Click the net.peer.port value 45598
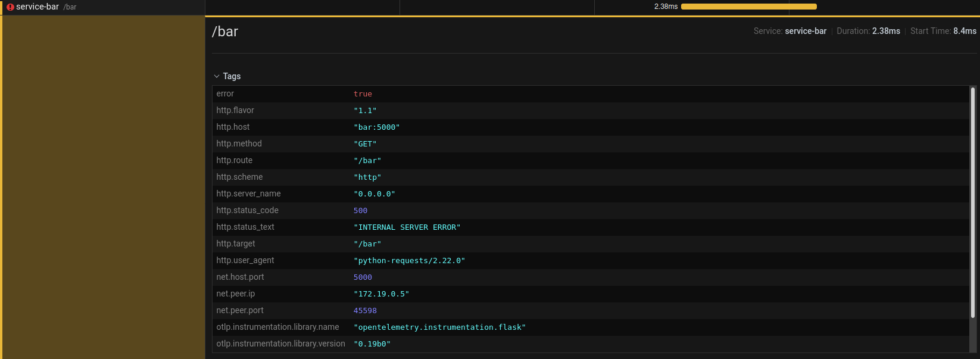This screenshot has width=980, height=359. click(365, 311)
